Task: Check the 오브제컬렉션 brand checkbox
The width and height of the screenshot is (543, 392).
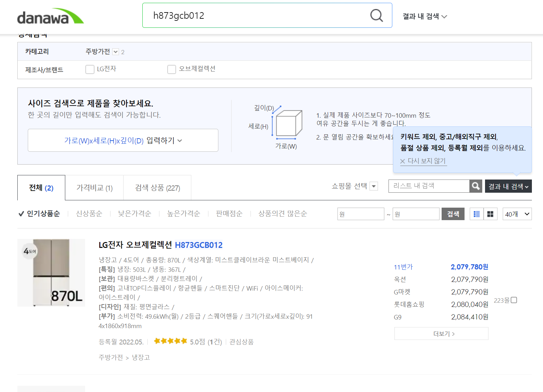Action: point(172,69)
